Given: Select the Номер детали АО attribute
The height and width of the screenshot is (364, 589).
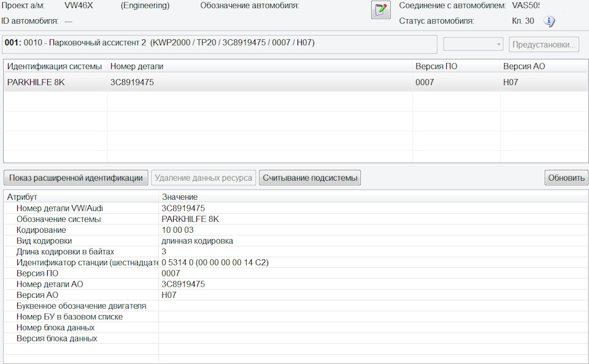Looking at the screenshot, I should pyautogui.click(x=296, y=284).
